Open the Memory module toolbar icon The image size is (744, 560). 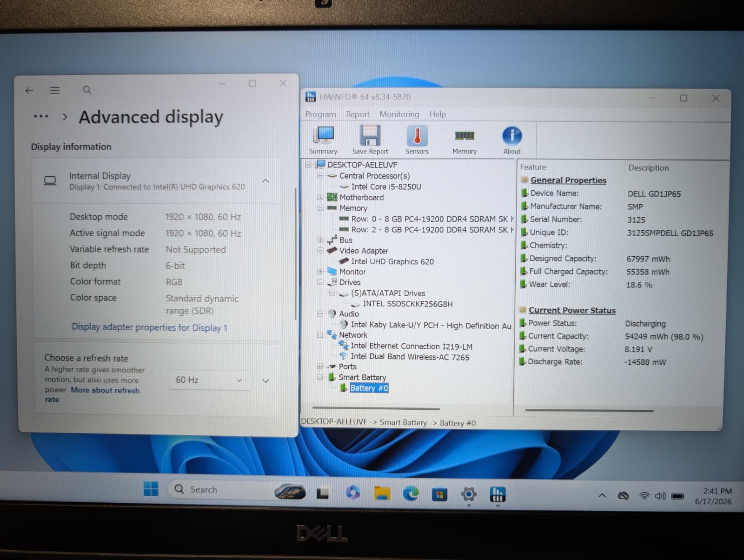(465, 141)
